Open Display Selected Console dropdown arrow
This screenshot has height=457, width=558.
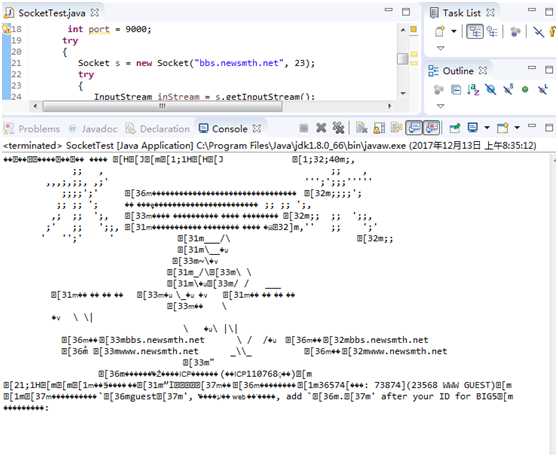tap(487, 127)
